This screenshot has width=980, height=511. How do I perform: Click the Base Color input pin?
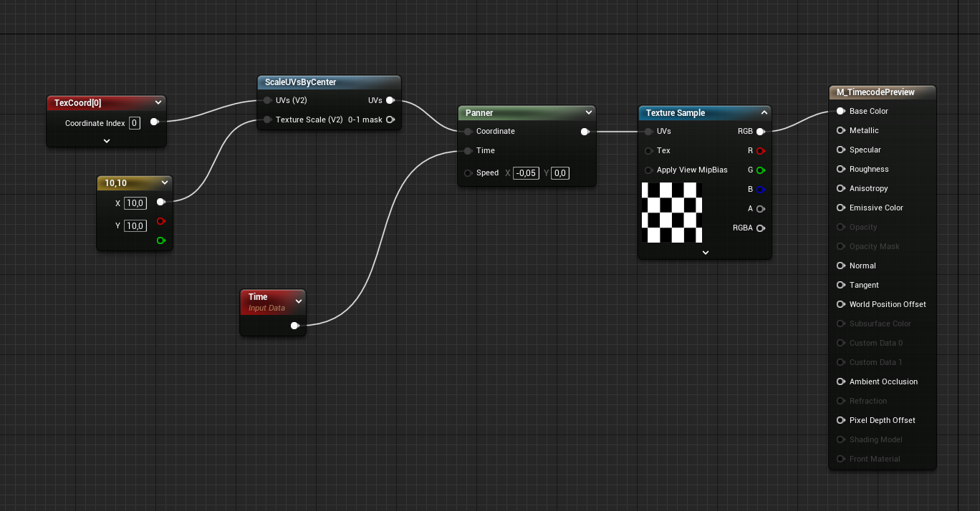(x=840, y=111)
